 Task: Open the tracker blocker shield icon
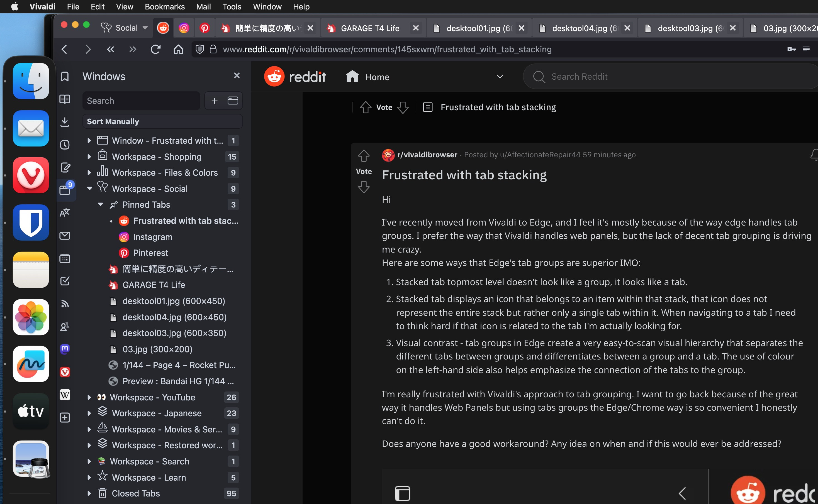pos(199,50)
